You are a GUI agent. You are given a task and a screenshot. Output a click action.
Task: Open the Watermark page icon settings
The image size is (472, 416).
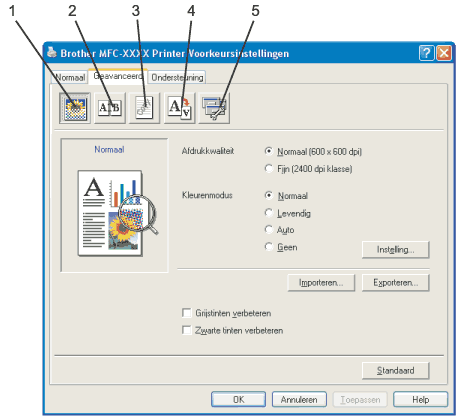[x=145, y=108]
